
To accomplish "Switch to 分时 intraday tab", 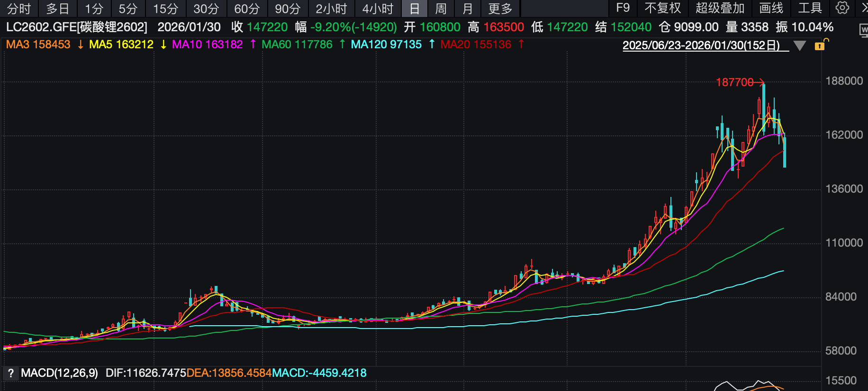I will 19,9.
